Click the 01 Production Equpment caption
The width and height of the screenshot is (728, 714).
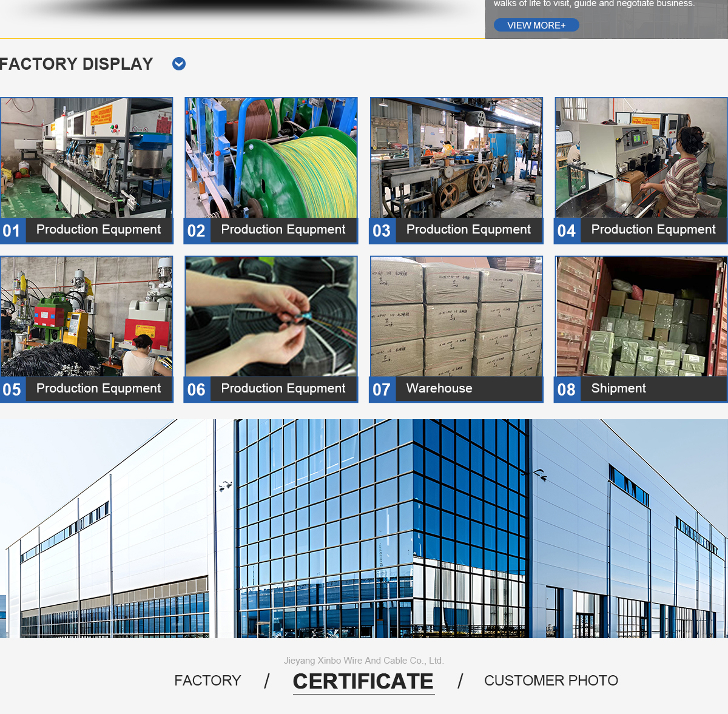[x=99, y=230]
